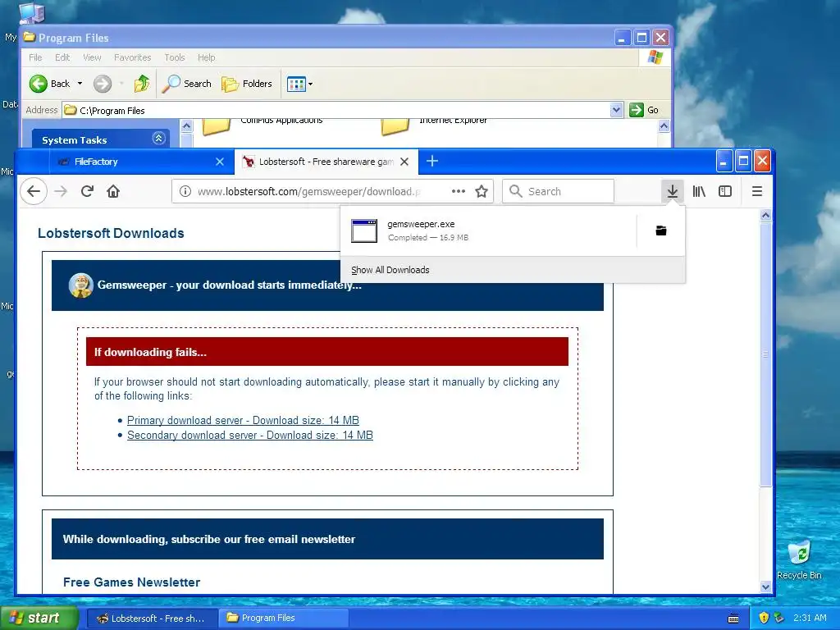Viewport: 840px width, 630px height.
Task: Toggle Firefox downloads panel arrow
Action: (673, 191)
